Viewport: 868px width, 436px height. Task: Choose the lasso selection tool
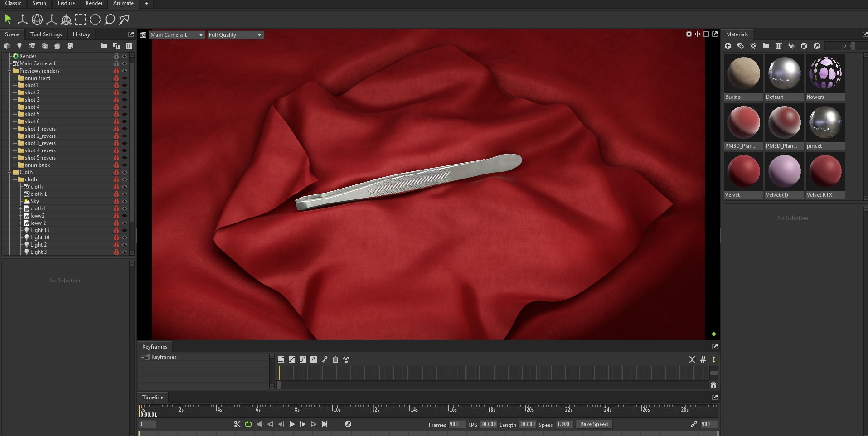[110, 19]
